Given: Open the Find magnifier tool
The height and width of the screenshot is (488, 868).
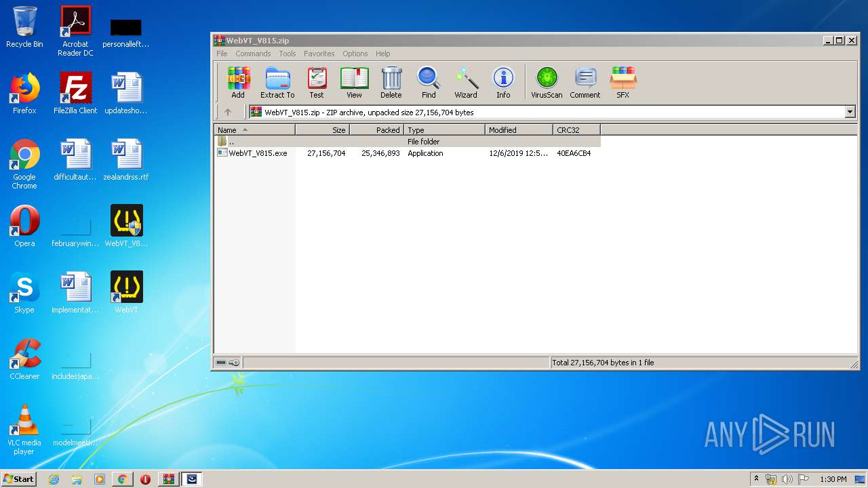Looking at the screenshot, I should click(x=429, y=83).
